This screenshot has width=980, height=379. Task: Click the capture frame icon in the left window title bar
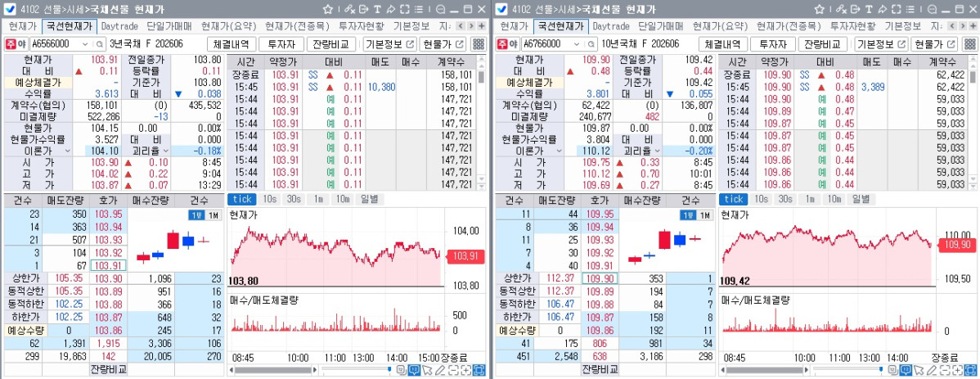(405, 9)
